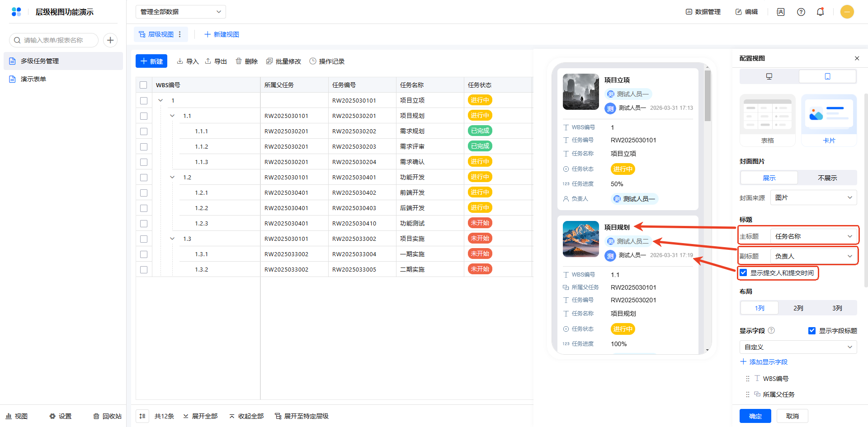Toggle the show field title checkbox

[x=812, y=331]
